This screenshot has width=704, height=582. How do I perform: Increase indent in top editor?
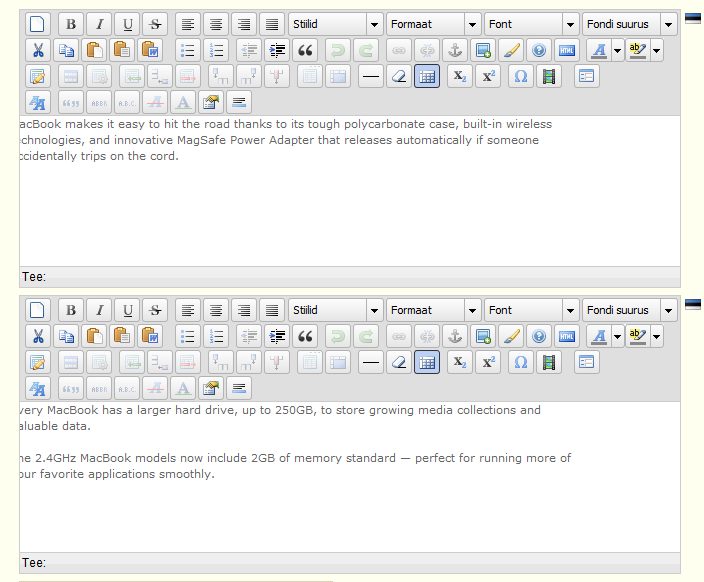[x=277, y=50]
